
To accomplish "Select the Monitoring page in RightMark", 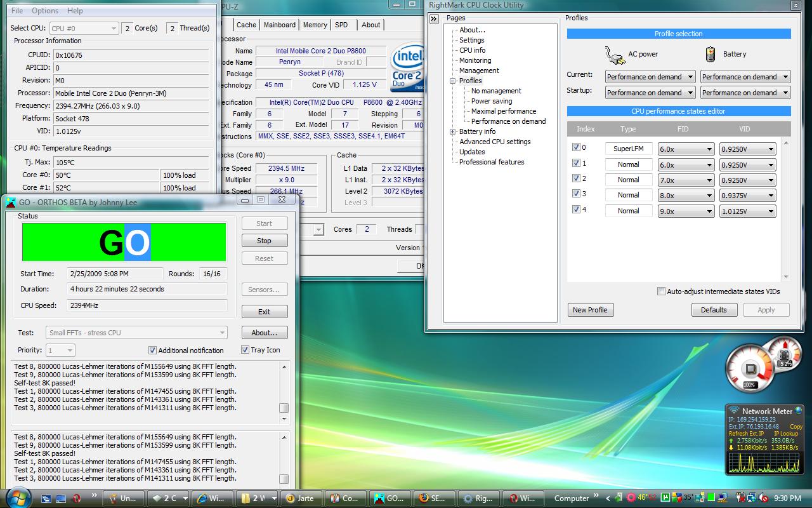I will point(475,60).
